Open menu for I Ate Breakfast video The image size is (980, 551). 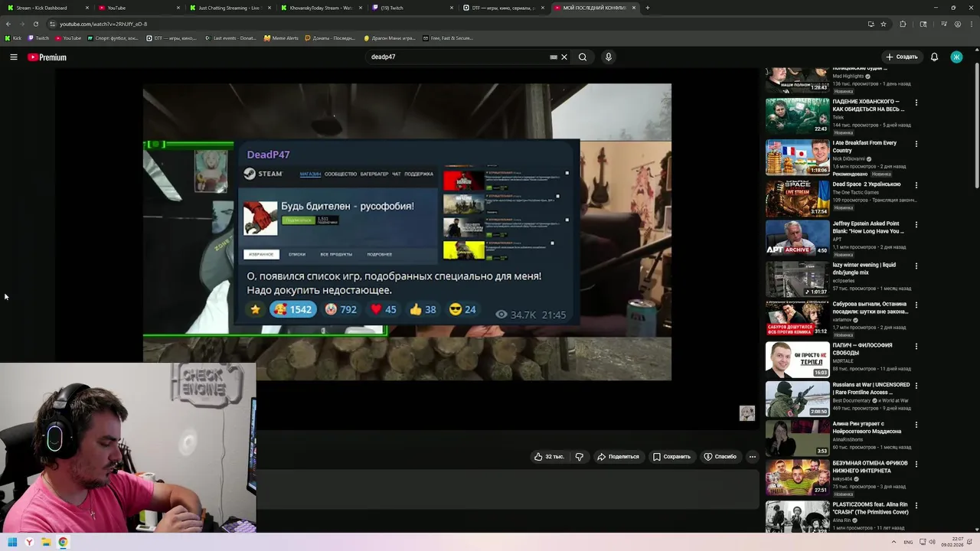tap(916, 144)
